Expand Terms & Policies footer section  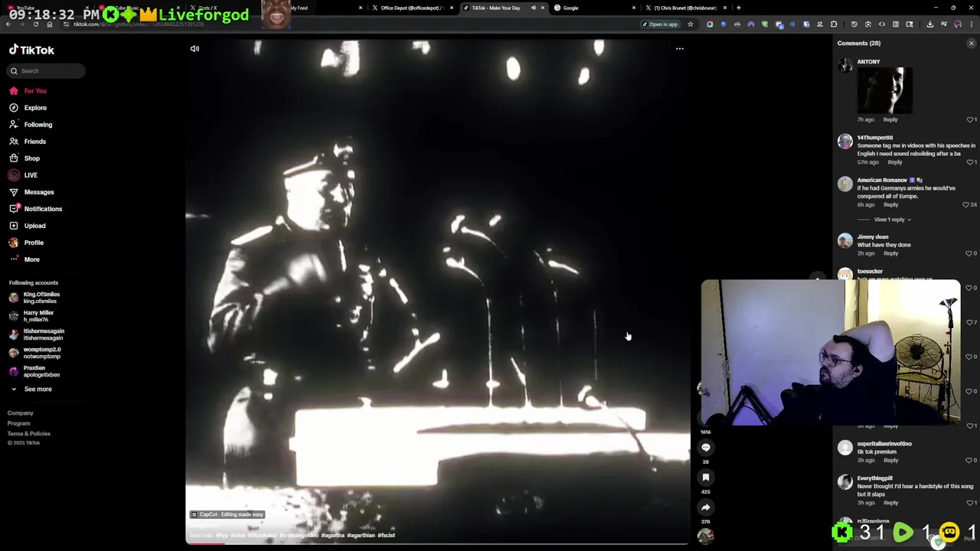tap(29, 434)
